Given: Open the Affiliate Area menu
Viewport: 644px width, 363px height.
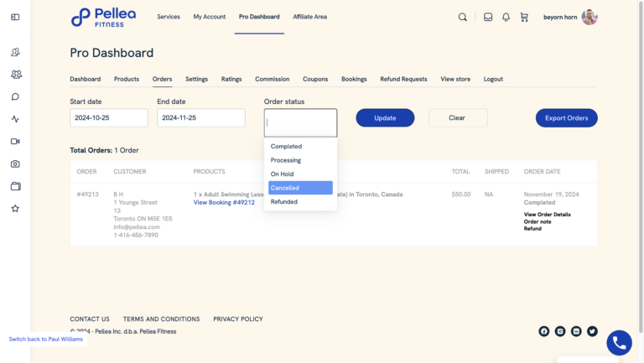Looking at the screenshot, I should [x=309, y=17].
